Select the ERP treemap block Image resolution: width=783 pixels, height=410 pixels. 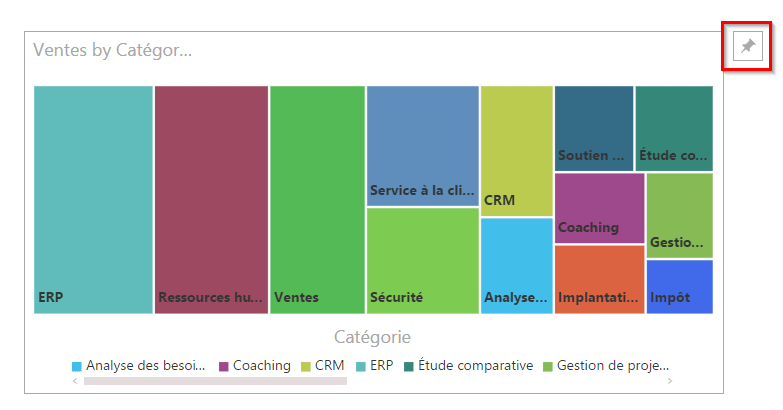[x=93, y=200]
